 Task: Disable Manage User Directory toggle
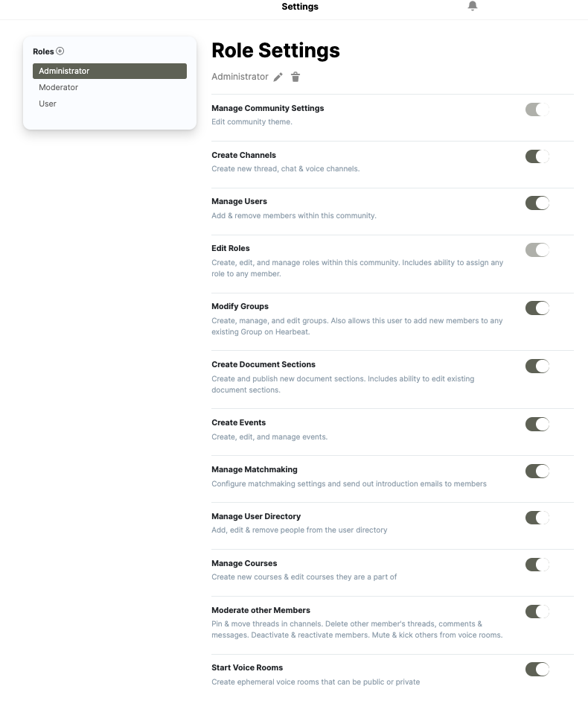537,518
